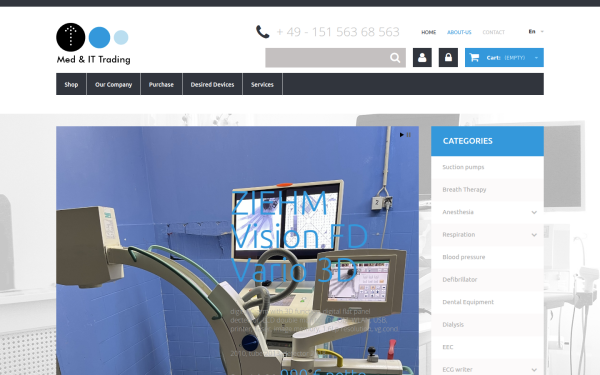The width and height of the screenshot is (600, 375).
Task: Expand the Anesthesia category chevron
Action: [534, 212]
